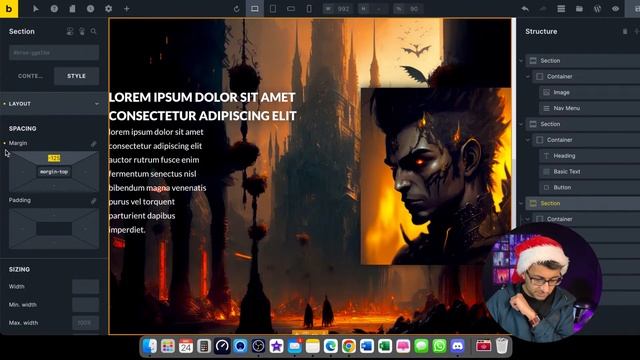The height and width of the screenshot is (360, 640).
Task: Click the Min. width input field
Action: pyautogui.click(x=85, y=304)
